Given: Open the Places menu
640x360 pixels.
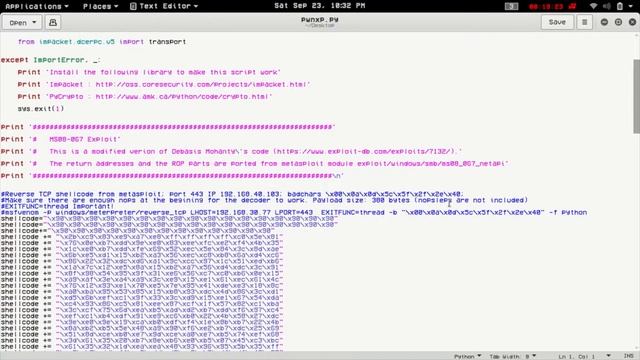Looking at the screenshot, I should (100, 6).
